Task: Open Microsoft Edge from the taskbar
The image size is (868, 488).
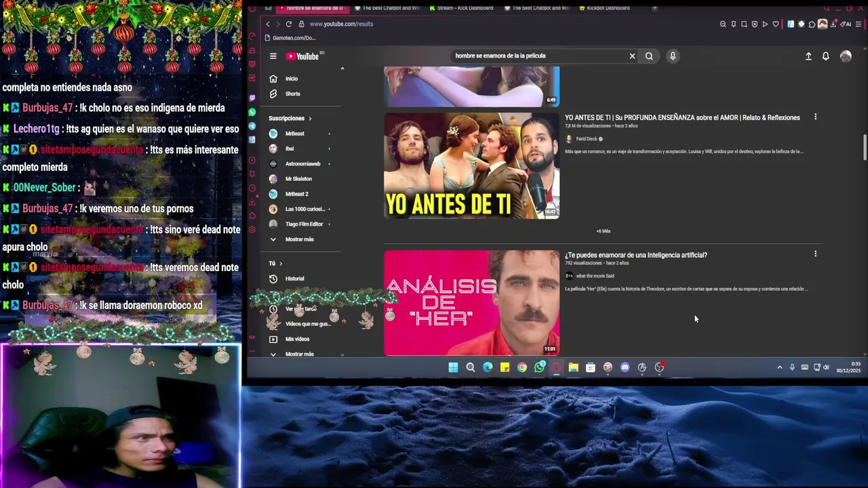Action: coord(488,367)
